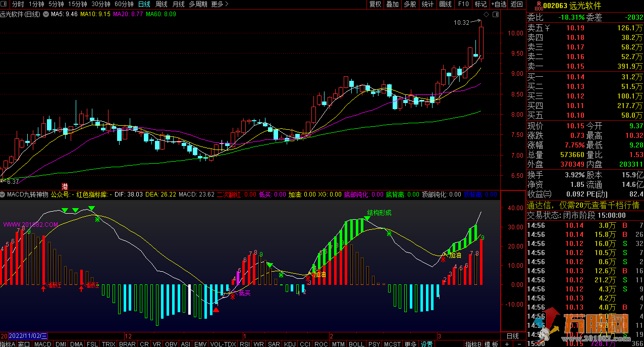Viewport: 644px width, 347px height.
Task: Switch to 60分钟 period
Action: [124, 4]
